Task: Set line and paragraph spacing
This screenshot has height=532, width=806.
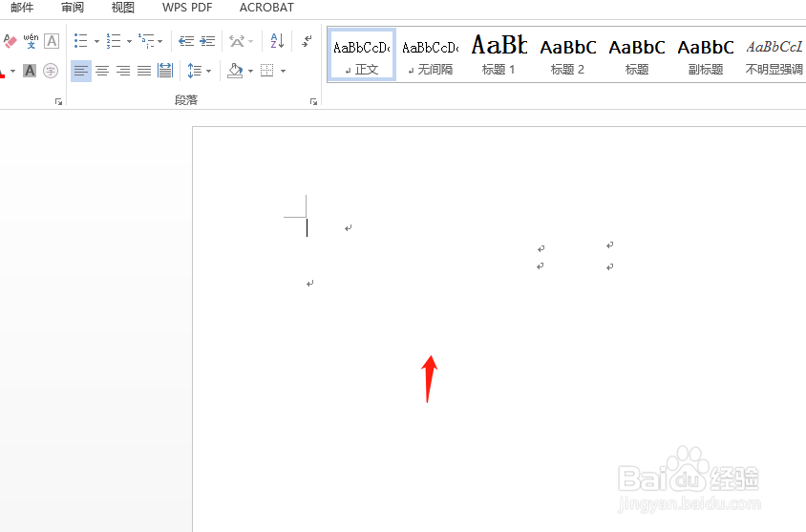Action: pyautogui.click(x=194, y=71)
